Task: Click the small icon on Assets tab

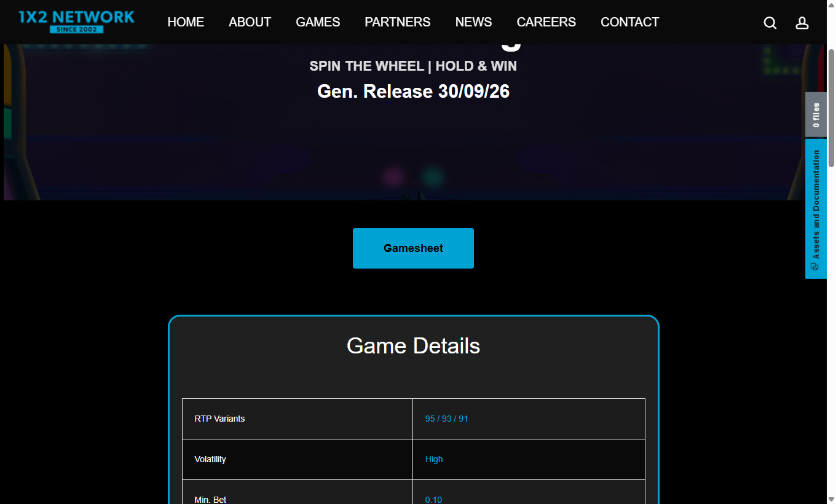Action: tap(815, 266)
